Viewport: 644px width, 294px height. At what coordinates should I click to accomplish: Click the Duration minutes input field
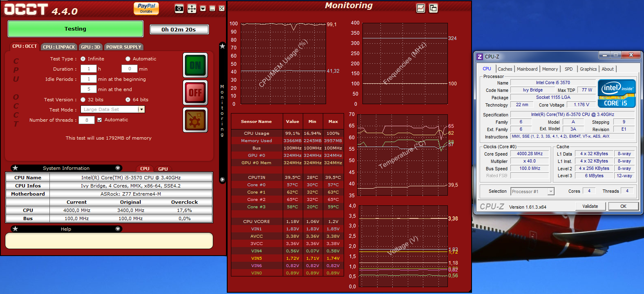(130, 69)
